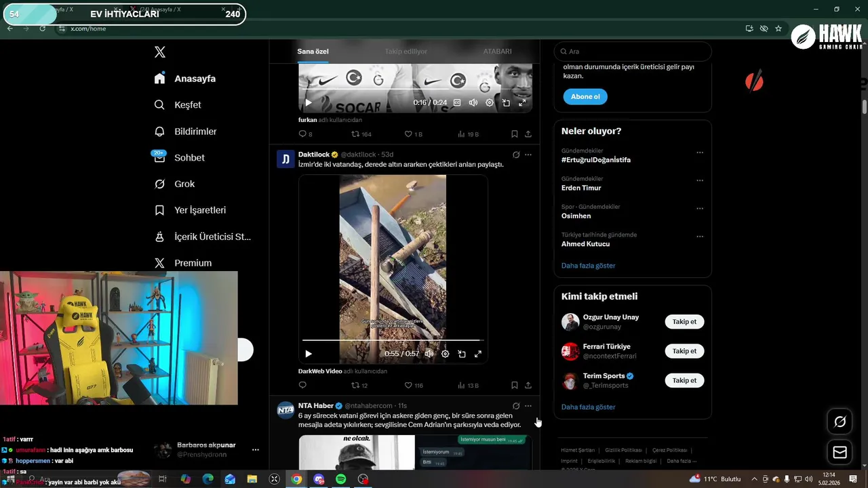Play the Daktilock gold video
Screen dimensions: 868x488
pos(309,354)
